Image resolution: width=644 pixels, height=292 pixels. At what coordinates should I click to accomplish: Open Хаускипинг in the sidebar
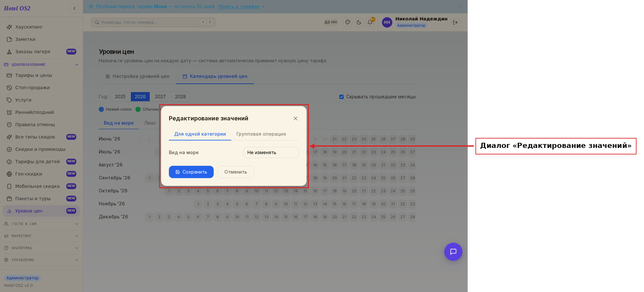(x=41, y=27)
